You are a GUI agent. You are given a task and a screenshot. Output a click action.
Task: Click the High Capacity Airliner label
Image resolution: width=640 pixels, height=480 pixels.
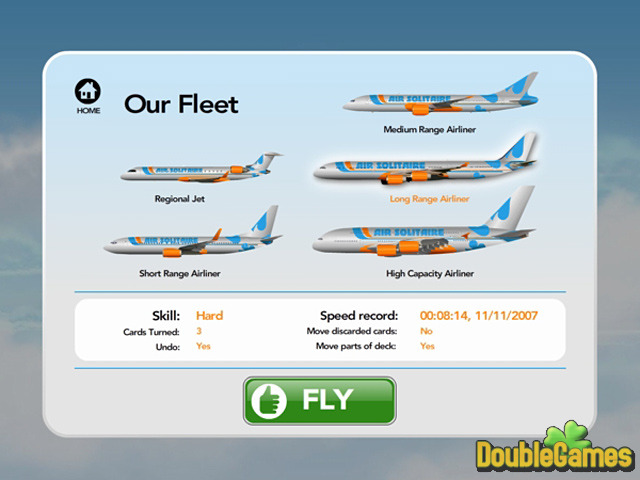(x=430, y=273)
